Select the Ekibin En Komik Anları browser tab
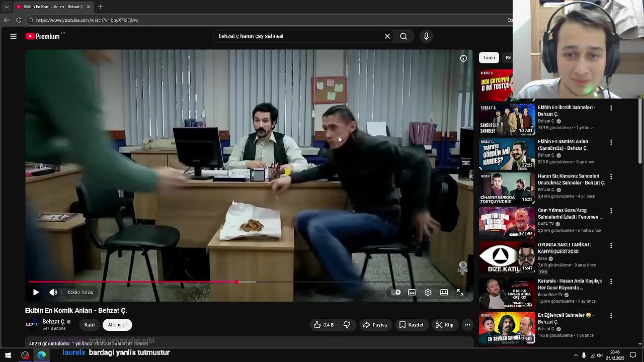Image resolution: width=644 pixels, height=362 pixels. click(x=53, y=7)
